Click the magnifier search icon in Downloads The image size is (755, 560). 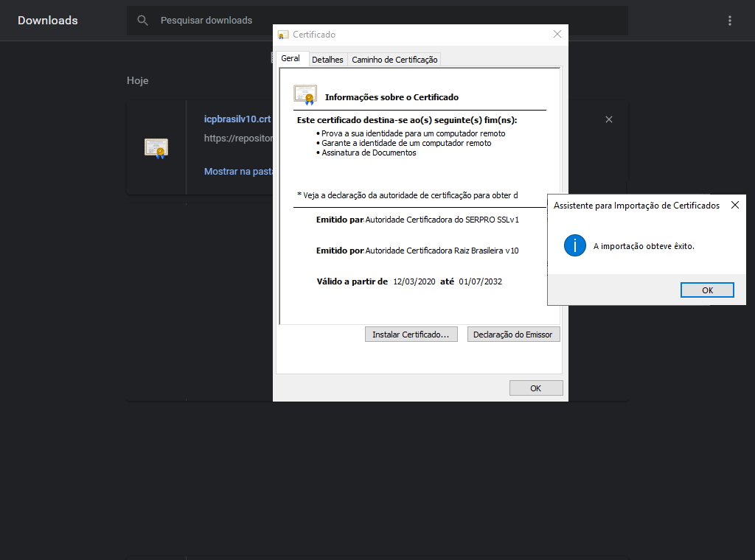[143, 21]
